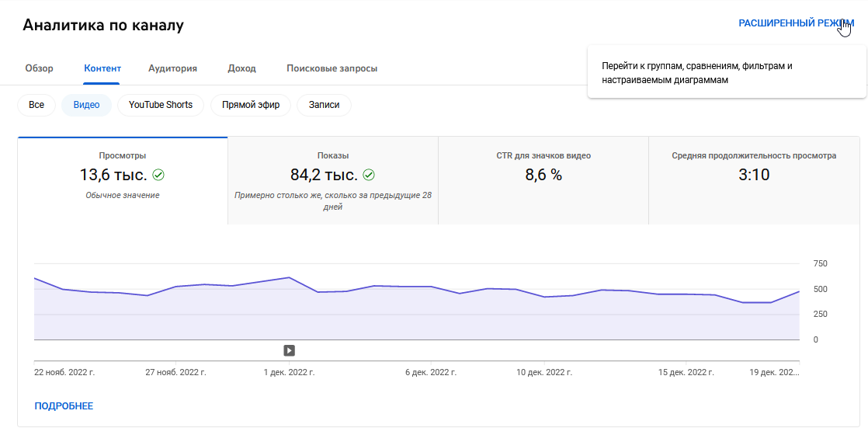Choose the Записи filter chip
This screenshot has height=435, width=868.
pyautogui.click(x=324, y=105)
